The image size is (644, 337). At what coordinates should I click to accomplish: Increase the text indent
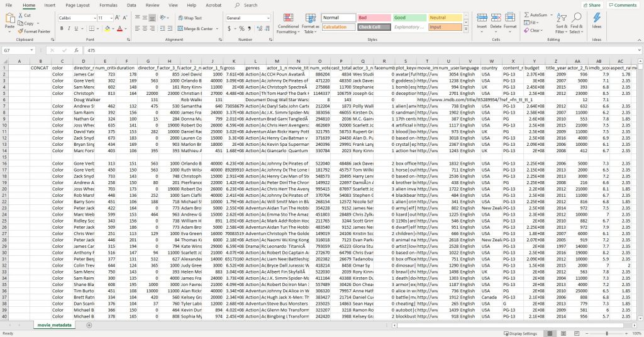click(170, 29)
